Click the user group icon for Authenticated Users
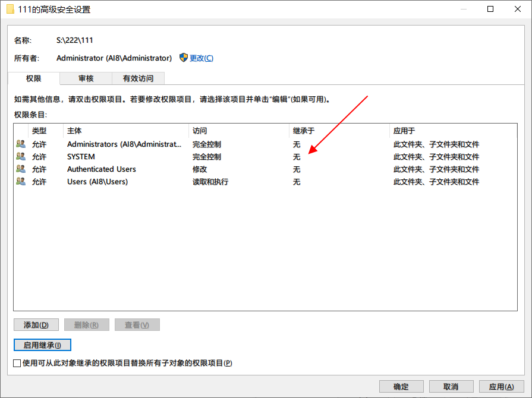Viewport: 532px width, 398px height. pyautogui.click(x=21, y=169)
